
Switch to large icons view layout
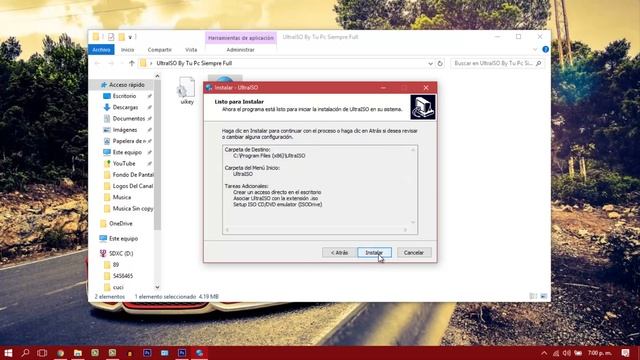[x=544, y=296]
